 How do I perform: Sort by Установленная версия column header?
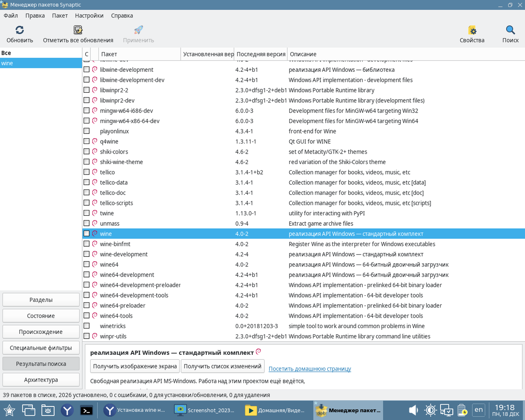coord(208,54)
